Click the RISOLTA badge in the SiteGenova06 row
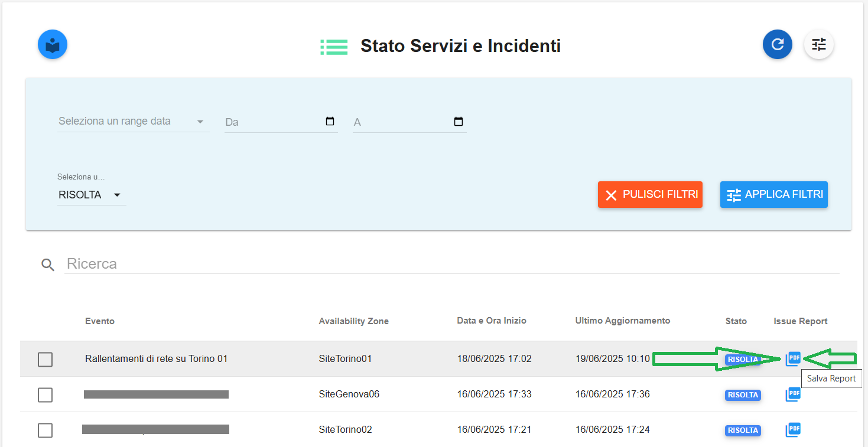 click(x=743, y=394)
